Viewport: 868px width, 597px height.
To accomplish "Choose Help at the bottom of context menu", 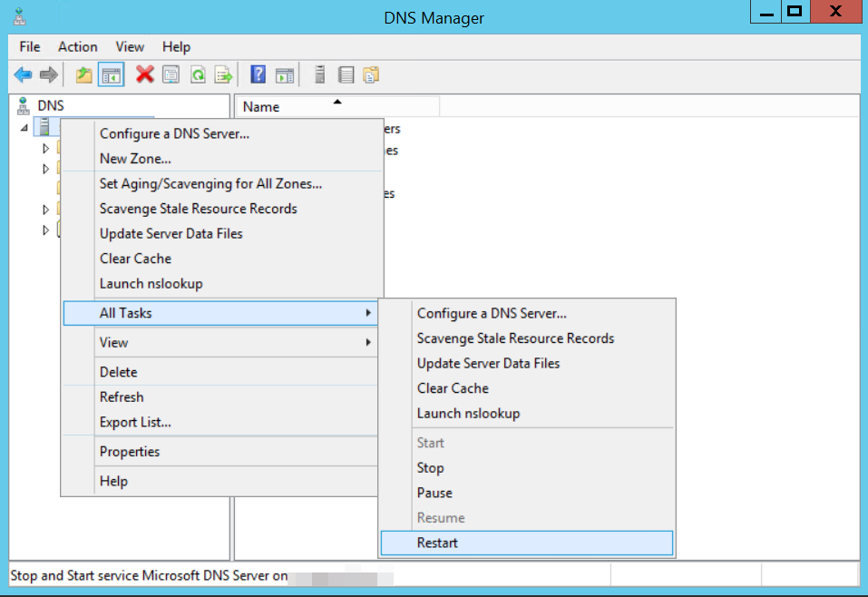I will [x=219, y=481].
